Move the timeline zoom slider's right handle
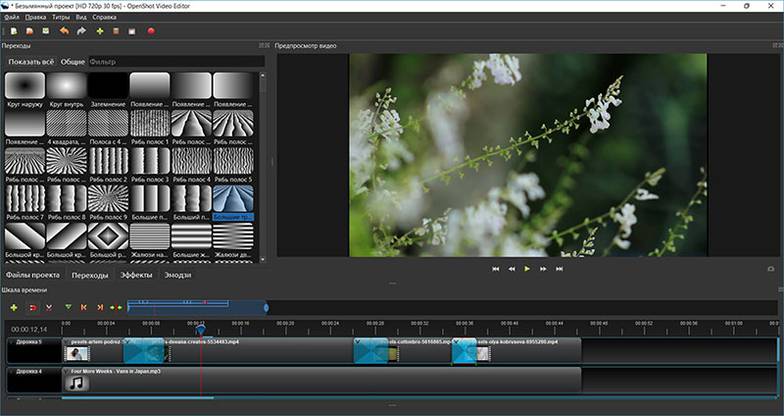The height and width of the screenshot is (416, 784). [x=266, y=308]
